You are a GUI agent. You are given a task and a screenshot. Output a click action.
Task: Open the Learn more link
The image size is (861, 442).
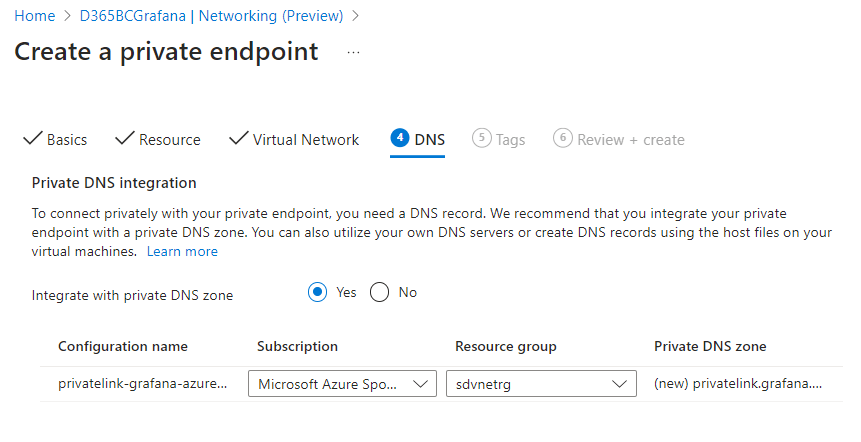pyautogui.click(x=182, y=252)
